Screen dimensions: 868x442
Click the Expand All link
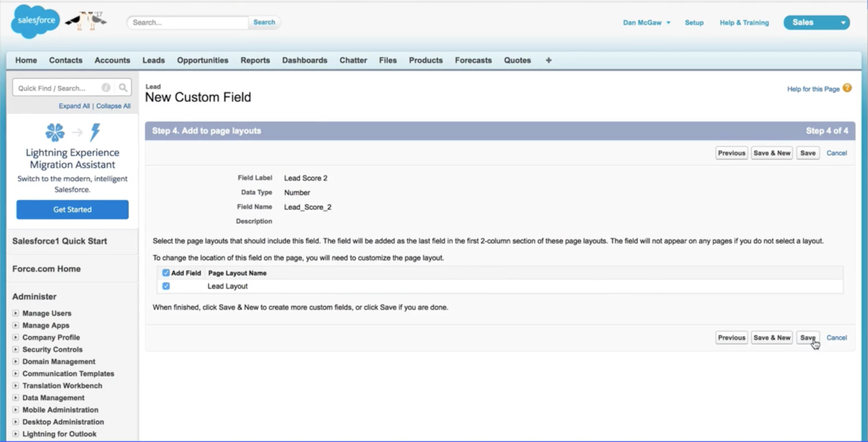click(75, 106)
